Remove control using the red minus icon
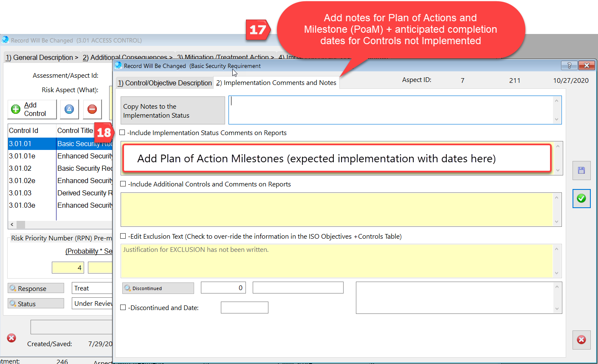The width and height of the screenshot is (598, 364). coord(92,110)
